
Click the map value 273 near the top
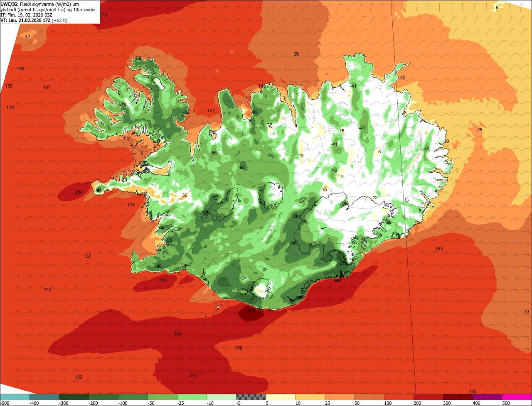point(103,15)
